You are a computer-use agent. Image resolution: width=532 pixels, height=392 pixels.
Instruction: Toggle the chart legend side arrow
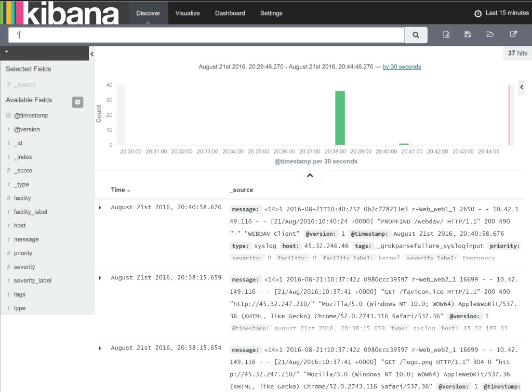pyautogui.click(x=522, y=87)
